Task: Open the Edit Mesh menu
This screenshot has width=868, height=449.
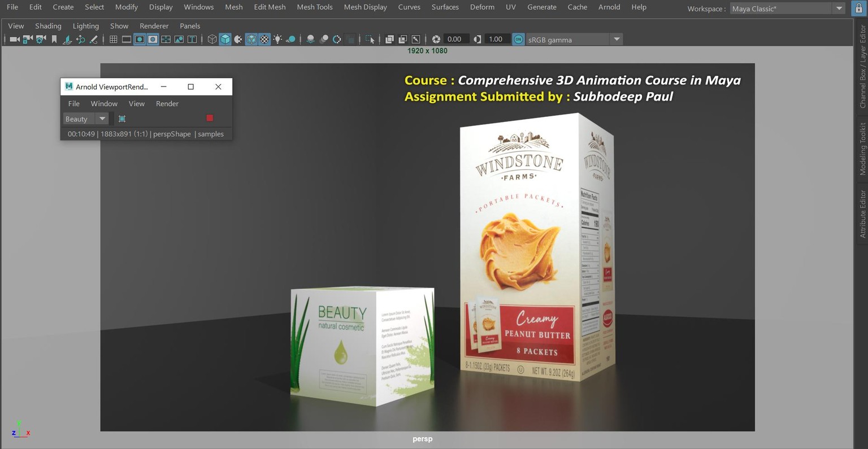Action: click(270, 7)
